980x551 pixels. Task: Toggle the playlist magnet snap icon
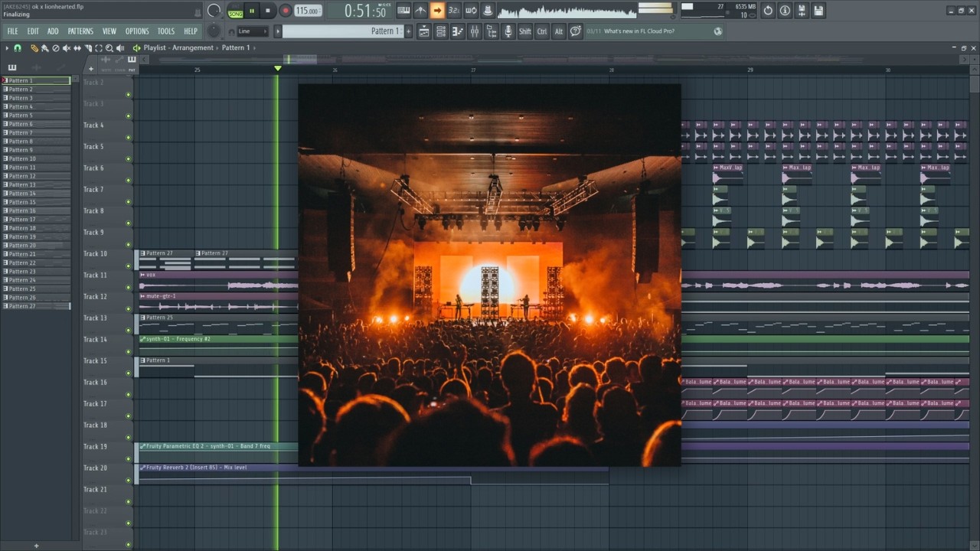tap(18, 47)
